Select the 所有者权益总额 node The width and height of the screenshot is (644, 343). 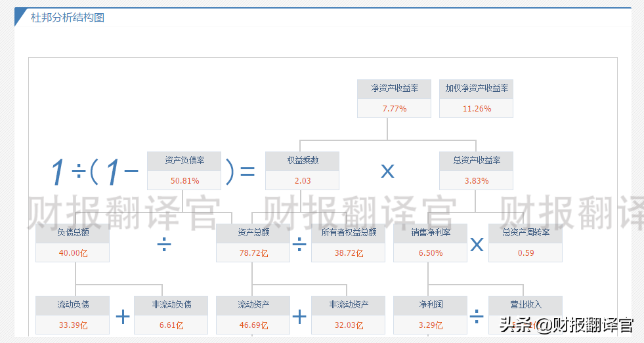348,243
